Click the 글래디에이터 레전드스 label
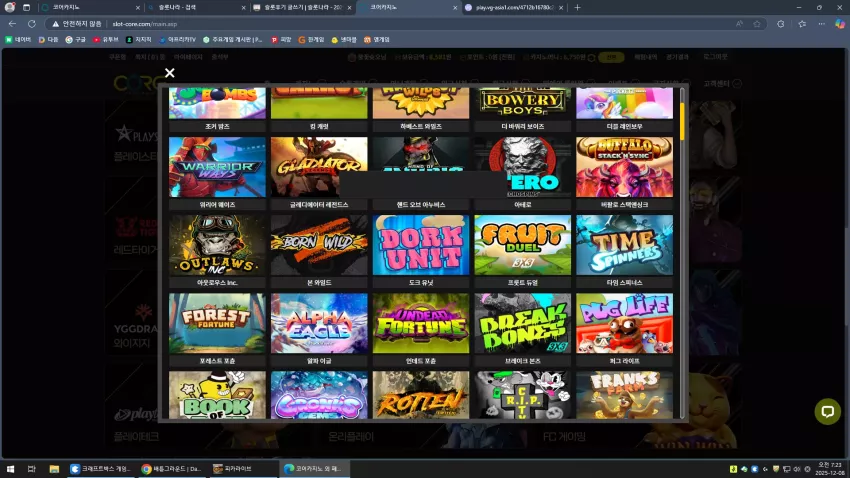 [319, 205]
